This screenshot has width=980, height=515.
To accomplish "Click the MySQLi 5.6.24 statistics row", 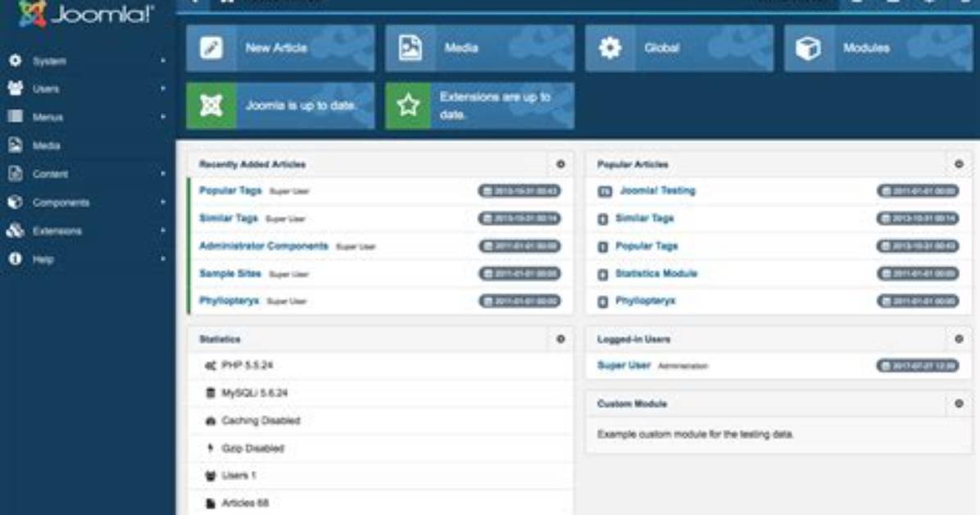I will [x=380, y=393].
